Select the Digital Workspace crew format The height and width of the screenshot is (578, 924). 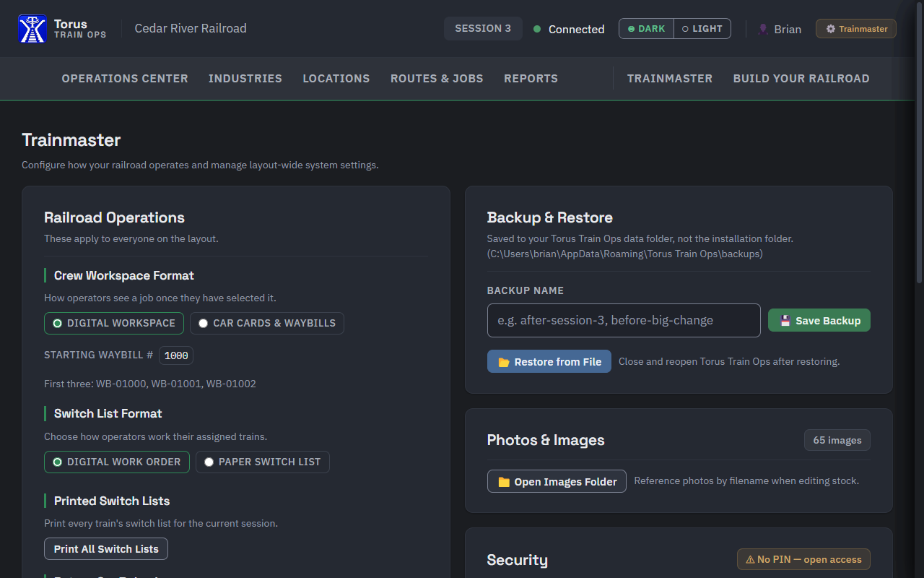(114, 323)
